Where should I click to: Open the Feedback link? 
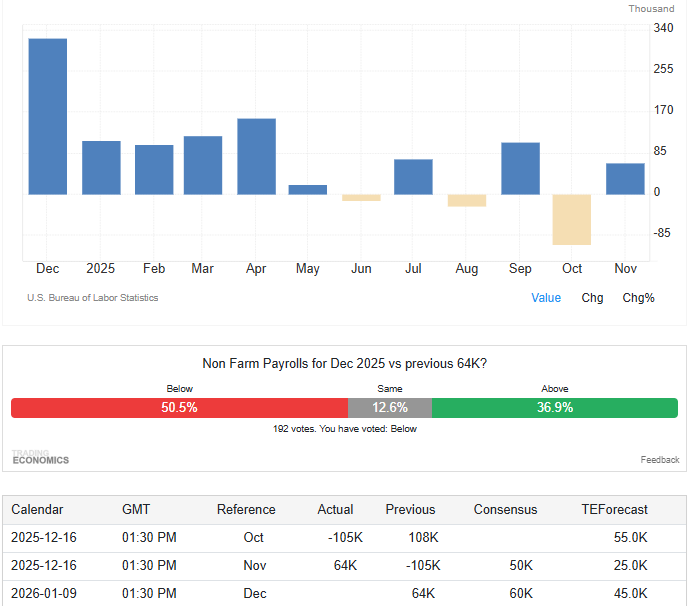[659, 460]
